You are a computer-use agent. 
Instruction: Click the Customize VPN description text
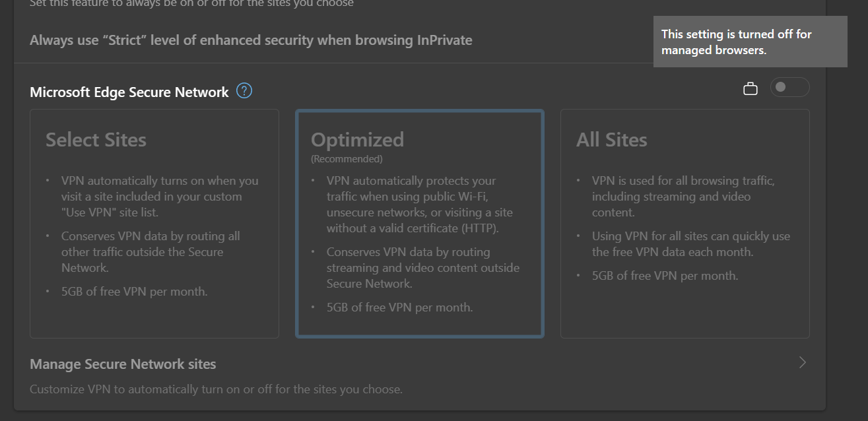tap(216, 389)
